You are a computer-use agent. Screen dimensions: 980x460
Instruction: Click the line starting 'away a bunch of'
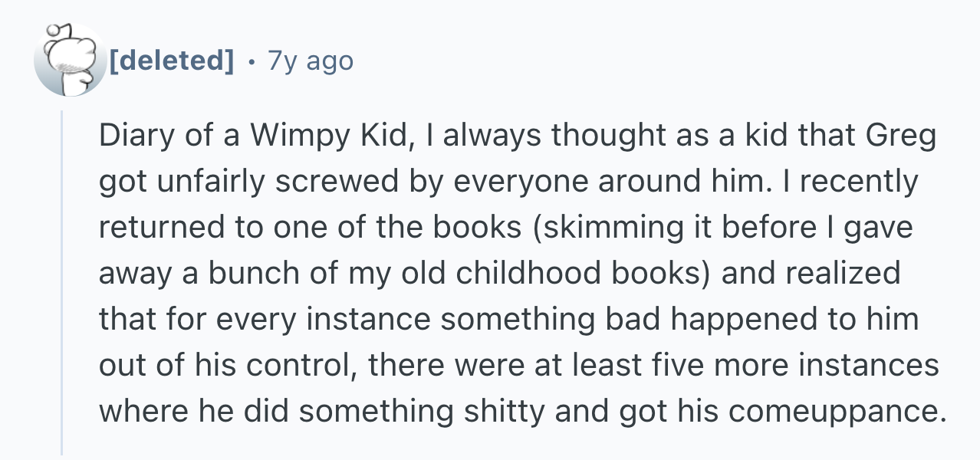tap(500, 274)
